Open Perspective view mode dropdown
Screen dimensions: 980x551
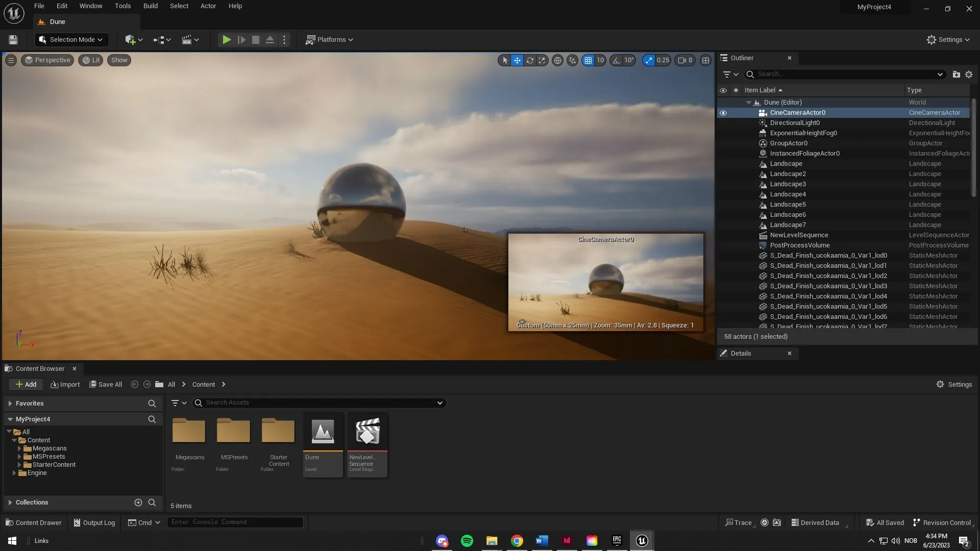click(x=47, y=60)
